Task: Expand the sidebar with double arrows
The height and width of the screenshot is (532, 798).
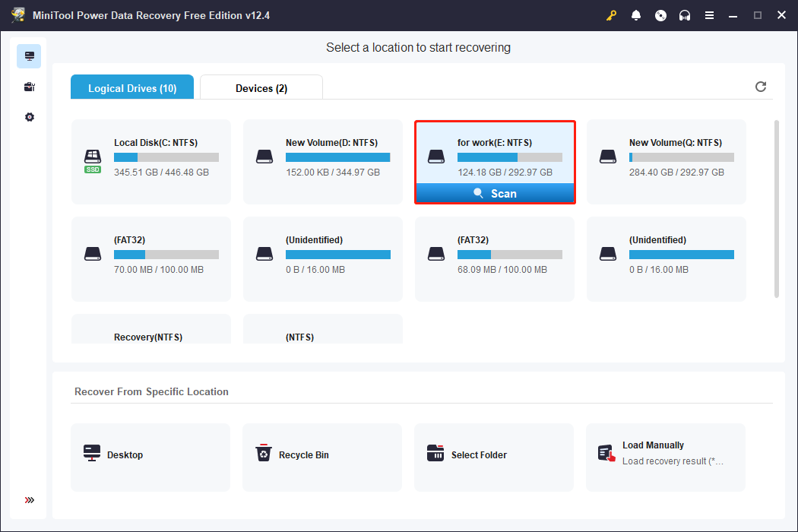Action: pyautogui.click(x=30, y=500)
